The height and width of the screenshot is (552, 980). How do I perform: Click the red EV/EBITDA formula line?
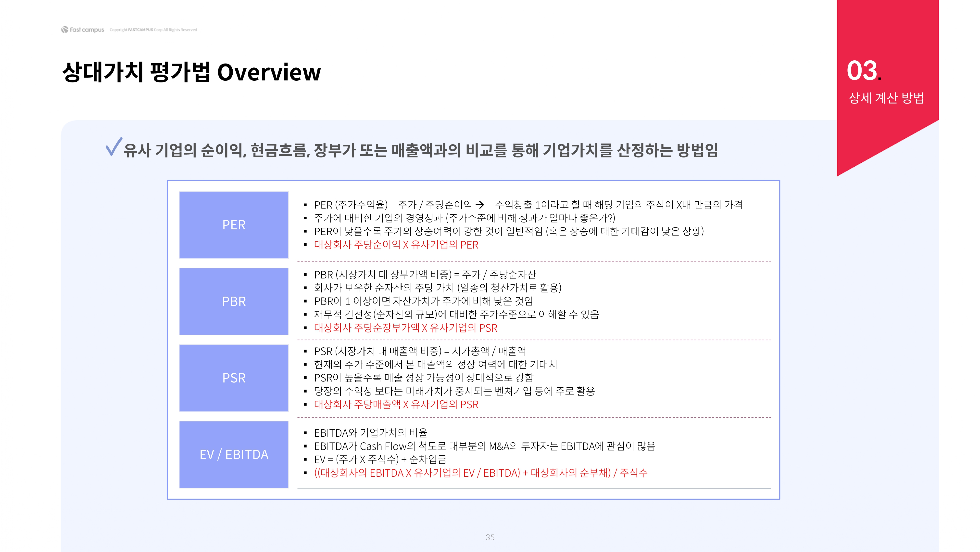pyautogui.click(x=480, y=473)
